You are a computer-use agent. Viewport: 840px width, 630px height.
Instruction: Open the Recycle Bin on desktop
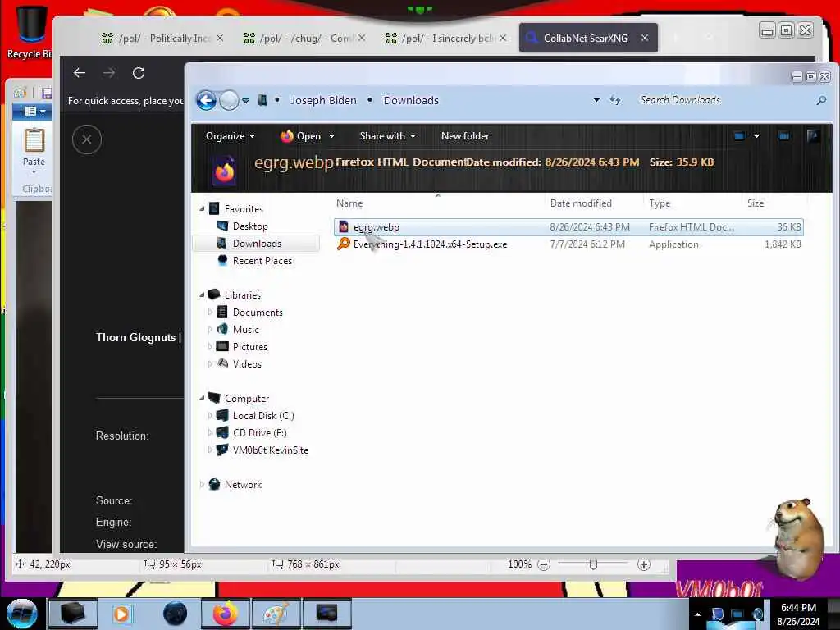pos(30,32)
